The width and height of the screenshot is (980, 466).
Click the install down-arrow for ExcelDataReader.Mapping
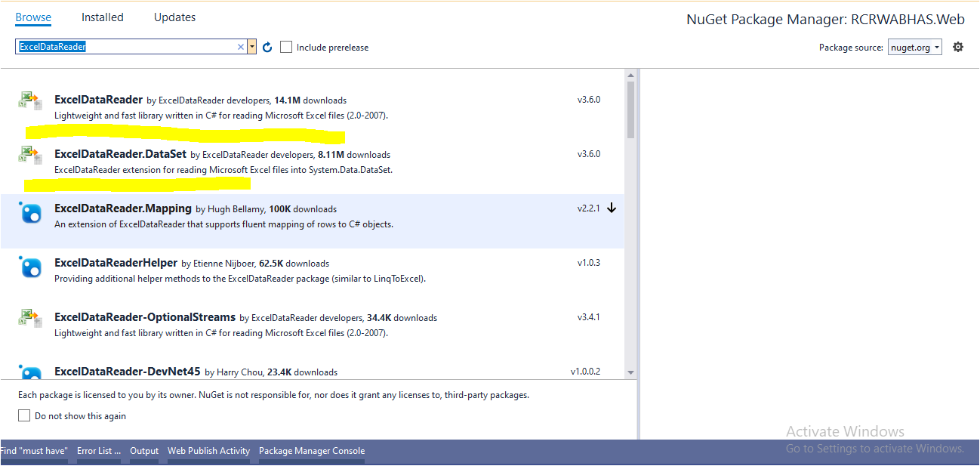(x=612, y=208)
